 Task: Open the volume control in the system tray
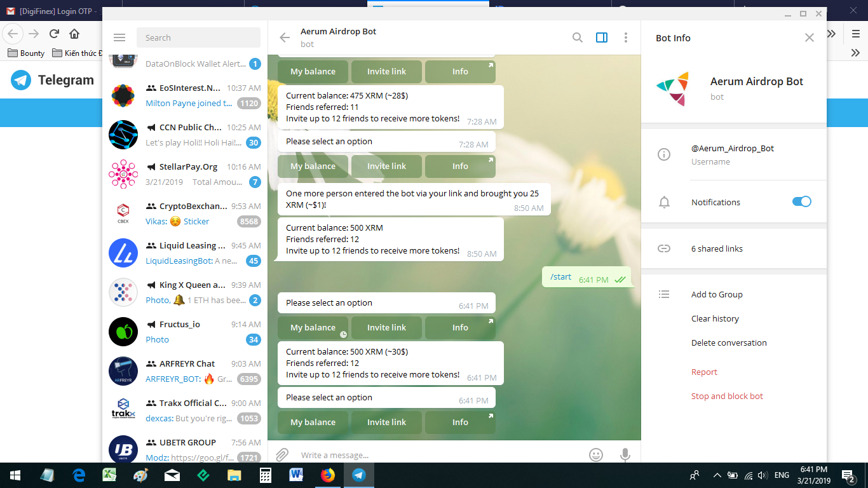pyautogui.click(x=763, y=475)
